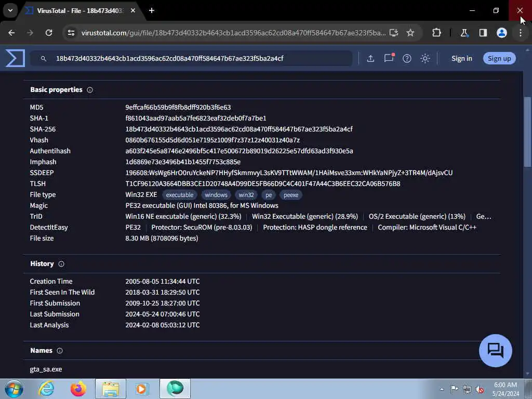This screenshot has height=399, width=532.
Task: Click the Magic PE32 executable description
Action: click(202, 206)
